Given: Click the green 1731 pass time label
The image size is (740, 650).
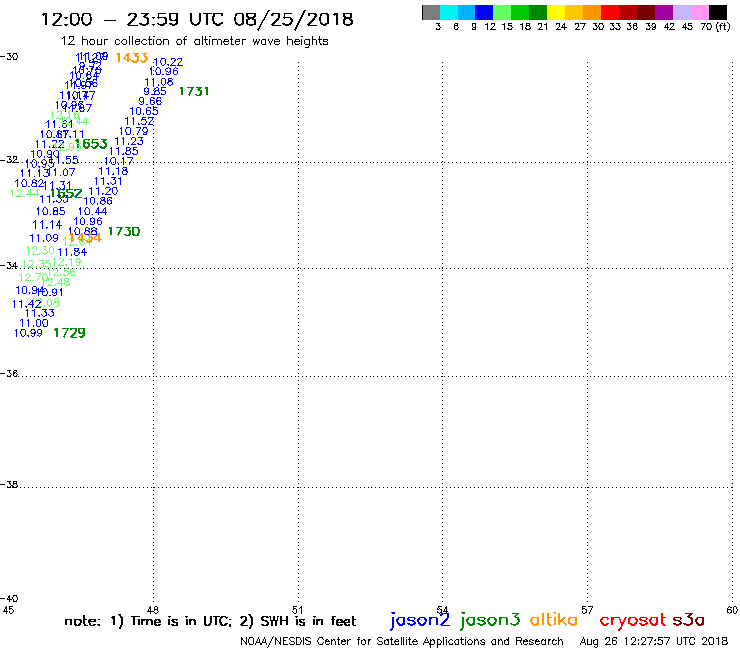Looking at the screenshot, I should pos(193,91).
